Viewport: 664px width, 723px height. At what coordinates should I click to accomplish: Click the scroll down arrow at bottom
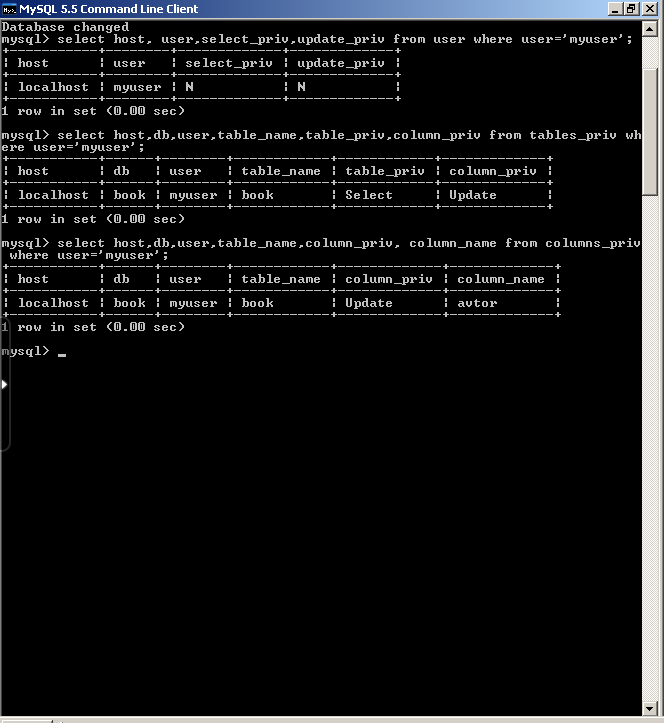click(x=650, y=709)
